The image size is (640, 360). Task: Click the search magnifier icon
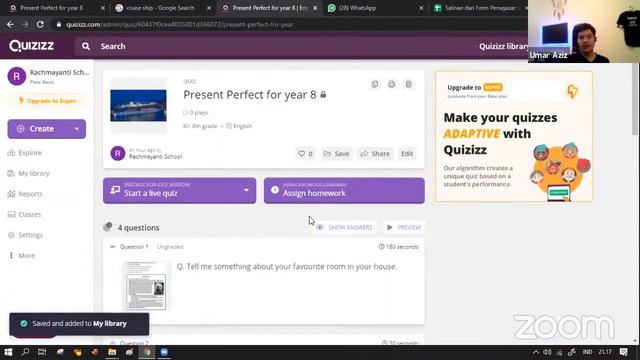[x=86, y=46]
